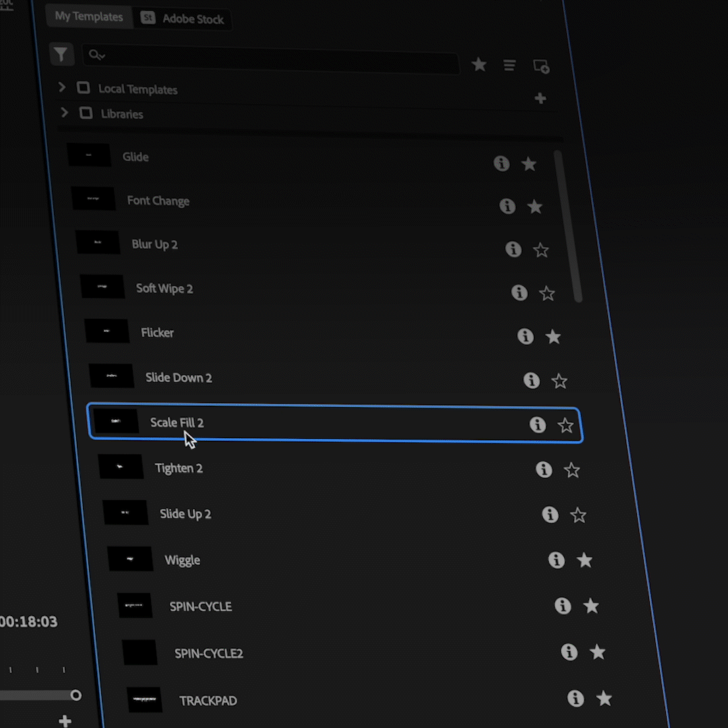Show favorites using the top star icon

(x=479, y=65)
